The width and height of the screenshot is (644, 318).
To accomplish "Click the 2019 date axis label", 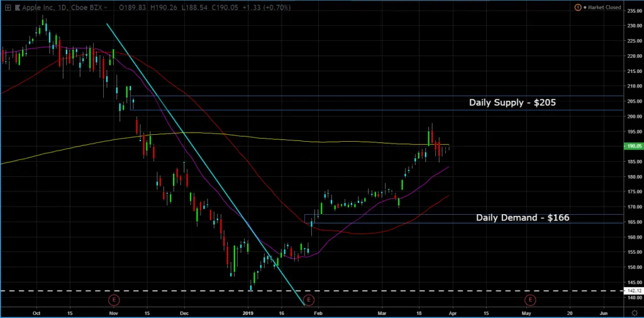I will [x=248, y=314].
